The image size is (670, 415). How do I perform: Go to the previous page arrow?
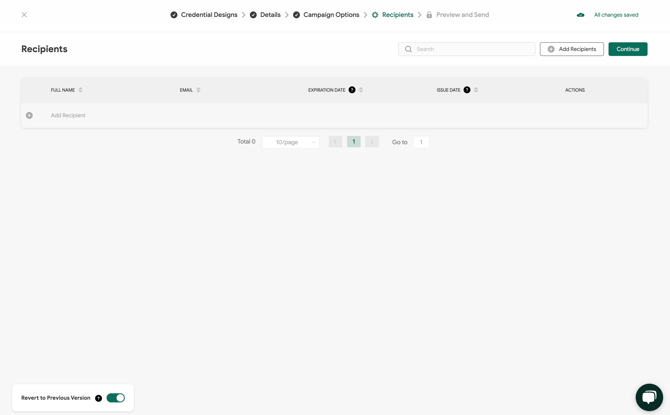[335, 142]
